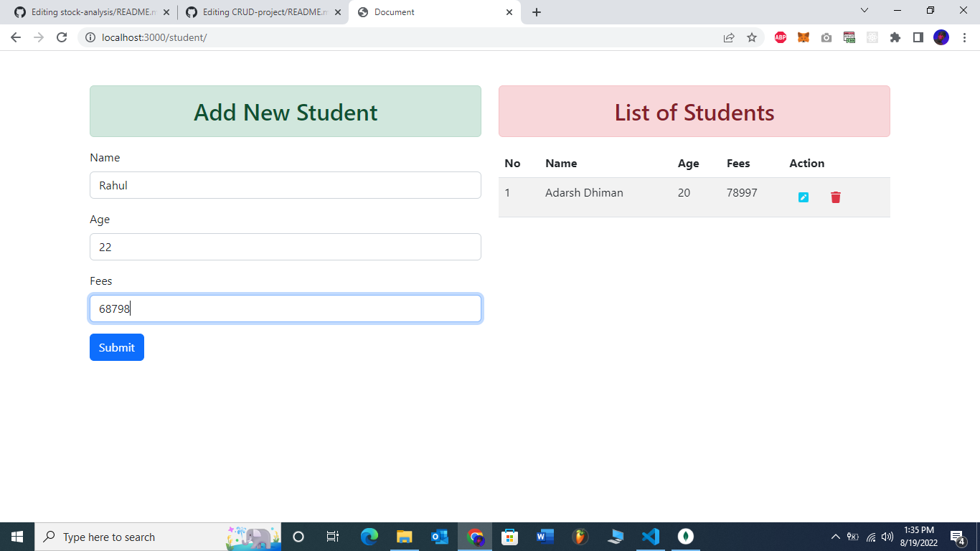Image resolution: width=980 pixels, height=551 pixels.
Task: Open a new browser tab
Action: pyautogui.click(x=537, y=12)
